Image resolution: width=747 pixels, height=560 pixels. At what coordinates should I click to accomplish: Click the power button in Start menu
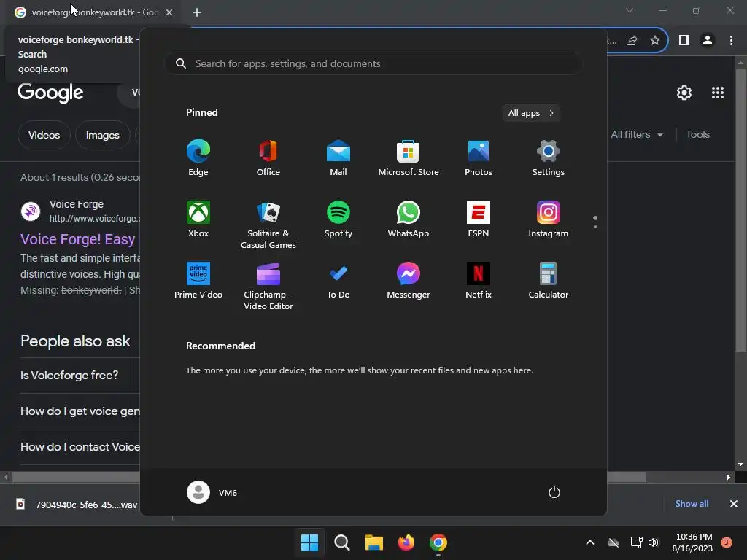(x=554, y=492)
